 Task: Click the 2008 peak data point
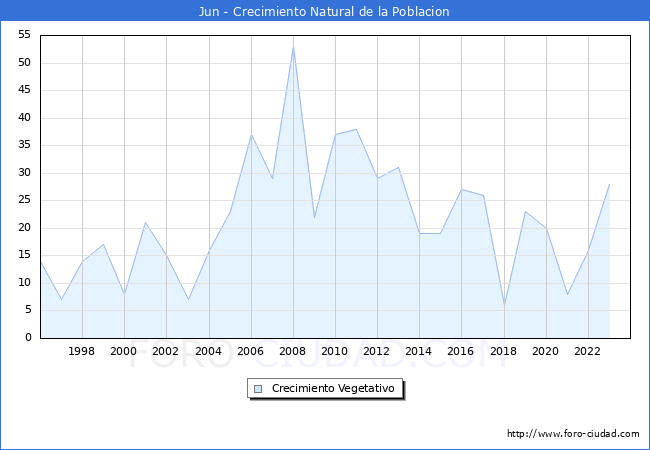click(x=293, y=47)
